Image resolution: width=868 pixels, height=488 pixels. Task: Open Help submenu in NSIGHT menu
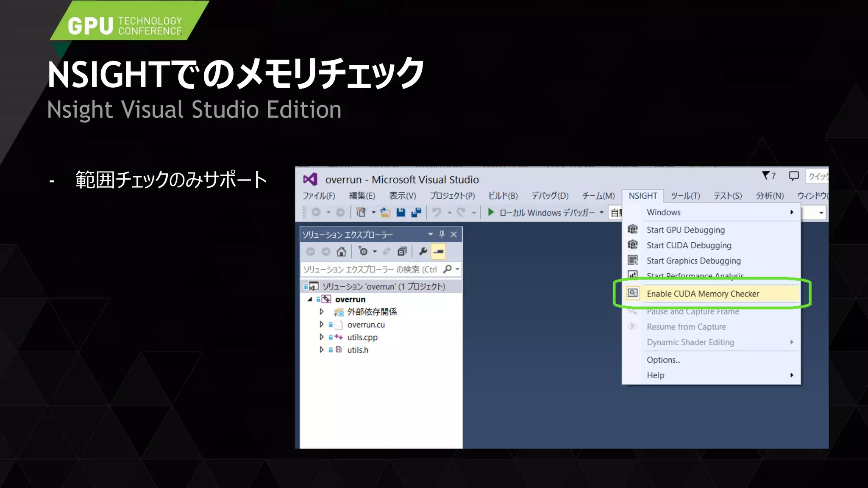712,375
